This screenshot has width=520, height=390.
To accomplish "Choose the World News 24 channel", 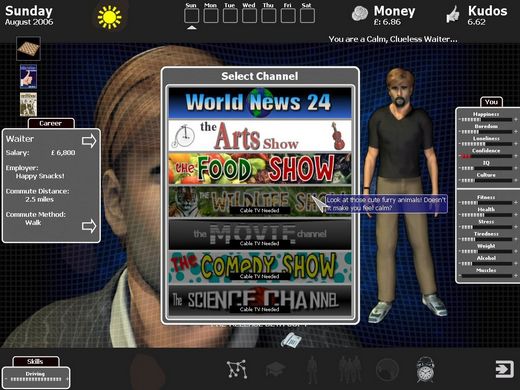I will coord(260,102).
